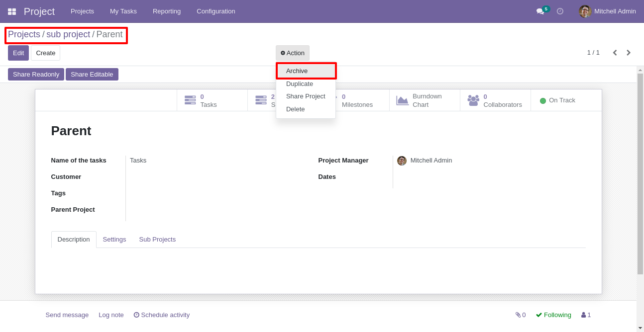Go to sub project breadcrumb link
The height and width of the screenshot is (332, 644).
coord(68,34)
